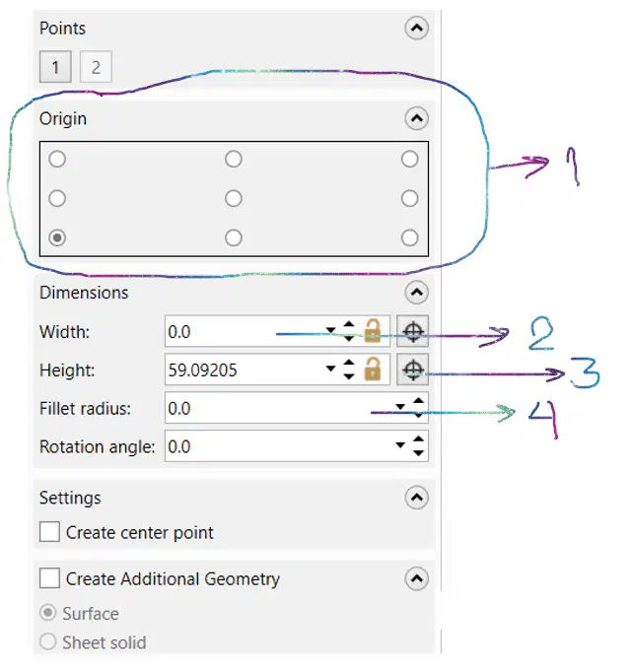Open the Width value dropdown arrow
633x672 pixels.
pos(330,330)
